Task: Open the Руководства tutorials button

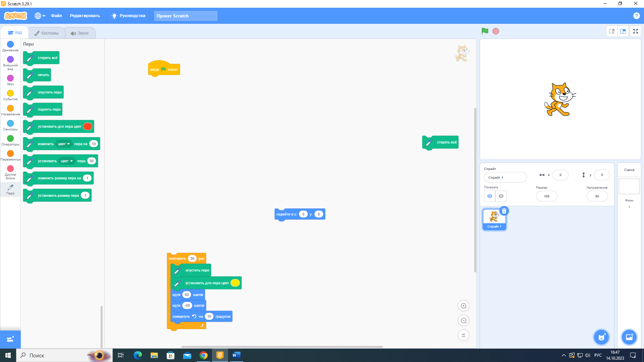Action: [129, 16]
